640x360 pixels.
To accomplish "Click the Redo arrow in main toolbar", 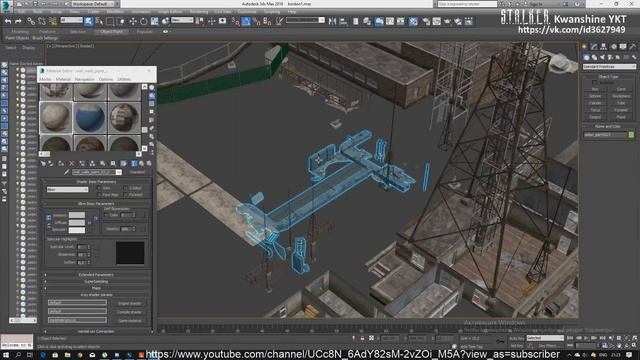I will tap(18, 21).
